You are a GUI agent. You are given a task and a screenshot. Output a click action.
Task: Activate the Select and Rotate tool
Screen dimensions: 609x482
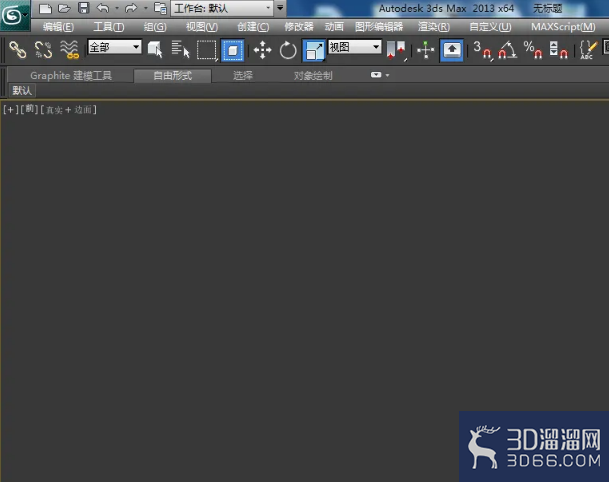pos(288,50)
